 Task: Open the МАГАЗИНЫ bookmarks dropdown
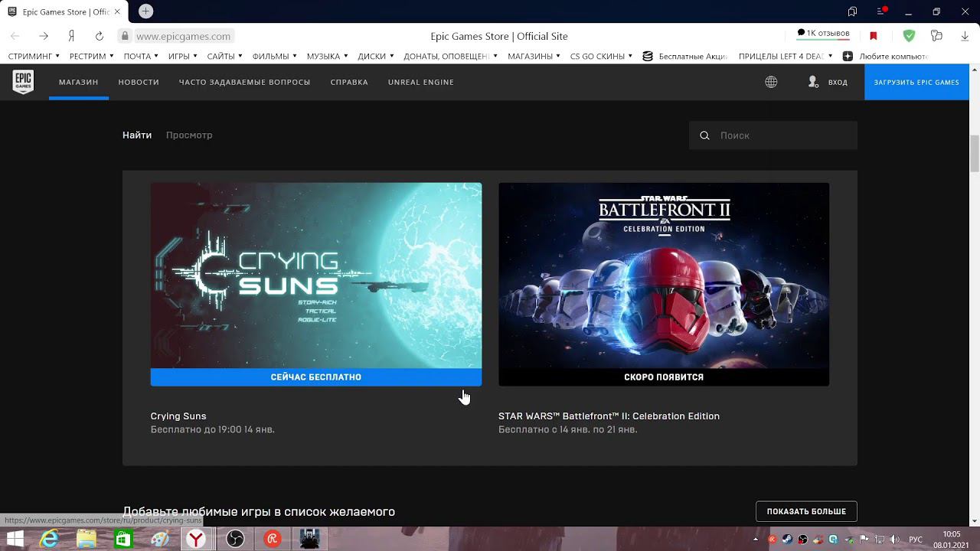click(x=534, y=56)
